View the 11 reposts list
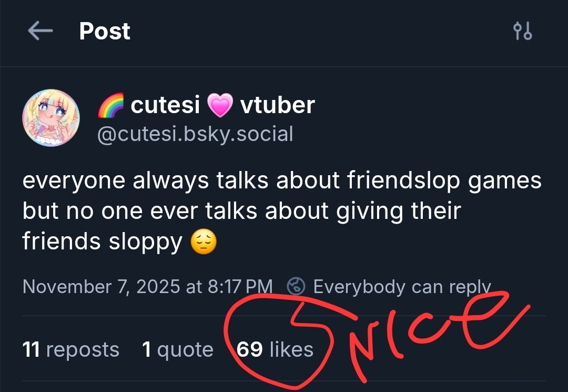This screenshot has height=392, width=568. [x=71, y=349]
